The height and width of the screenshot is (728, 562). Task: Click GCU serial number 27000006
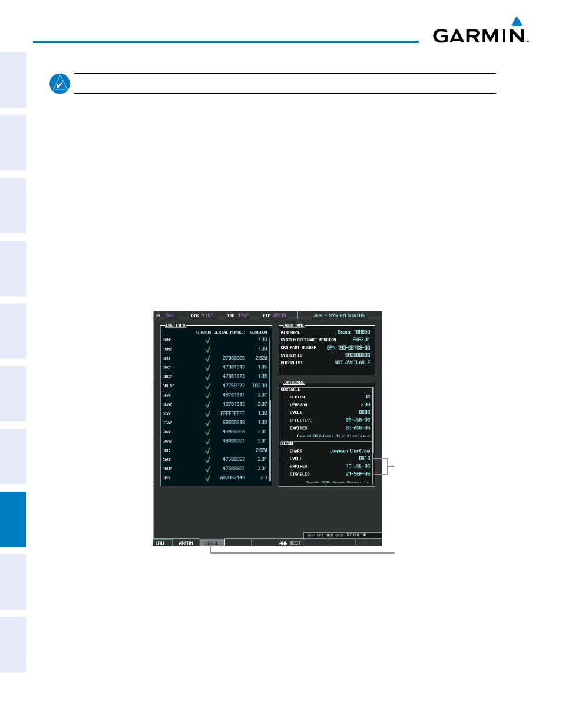click(234, 358)
